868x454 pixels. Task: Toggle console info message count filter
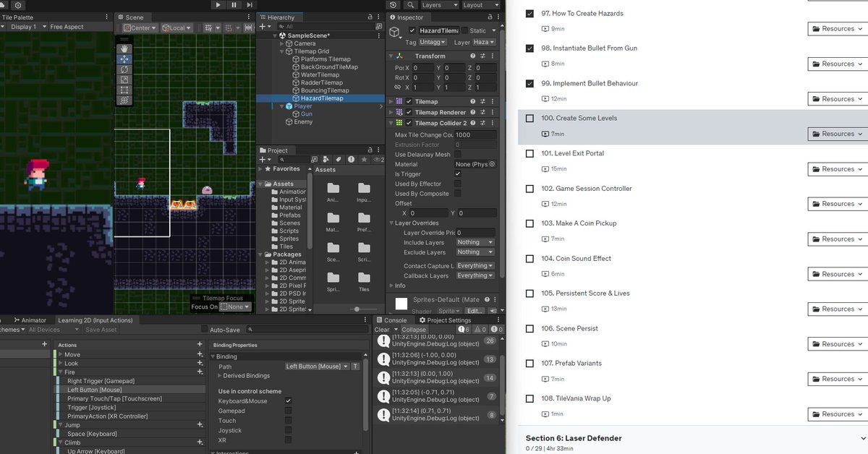464,330
